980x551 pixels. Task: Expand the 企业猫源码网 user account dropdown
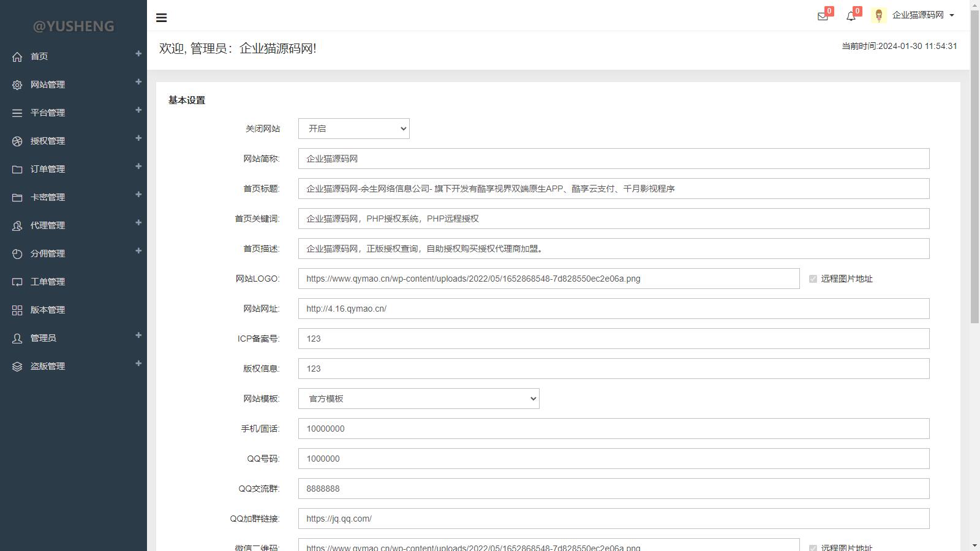point(923,15)
